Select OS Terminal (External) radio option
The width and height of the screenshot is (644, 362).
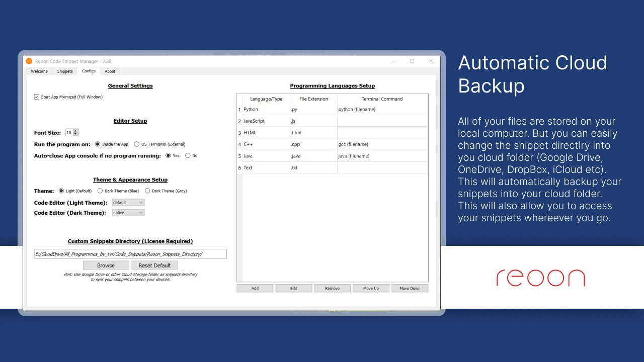click(x=137, y=144)
